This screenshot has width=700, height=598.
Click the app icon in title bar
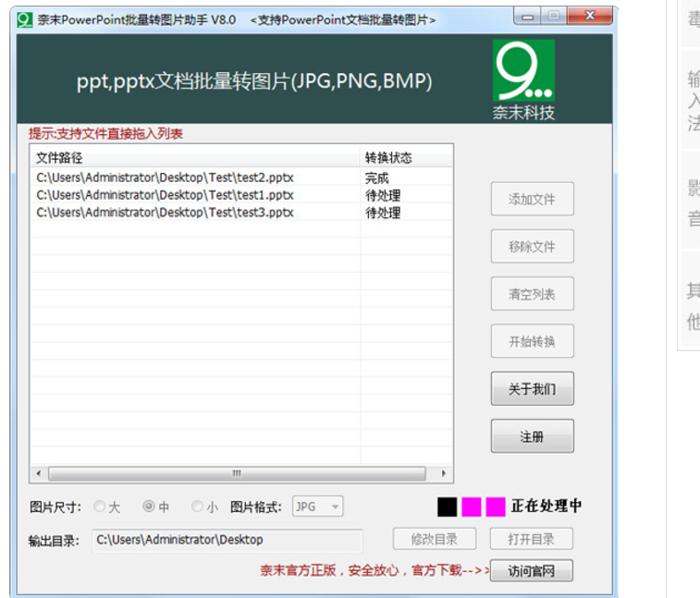[25, 19]
